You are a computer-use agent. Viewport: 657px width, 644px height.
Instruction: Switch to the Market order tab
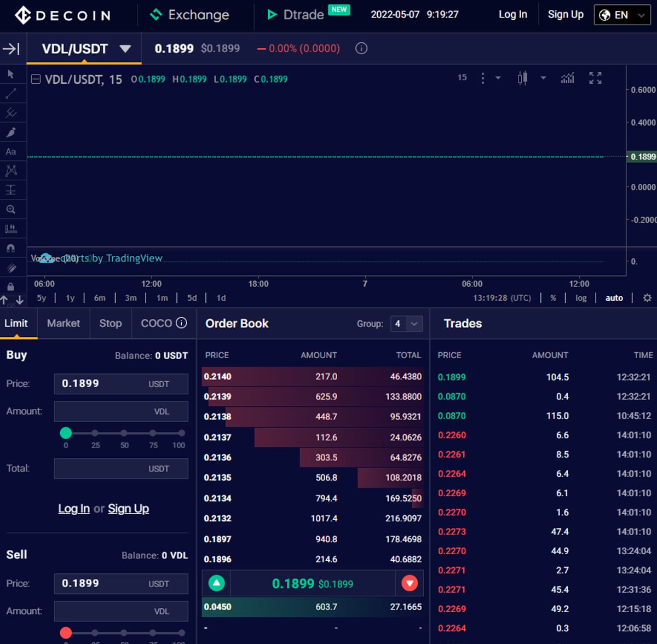(x=64, y=323)
